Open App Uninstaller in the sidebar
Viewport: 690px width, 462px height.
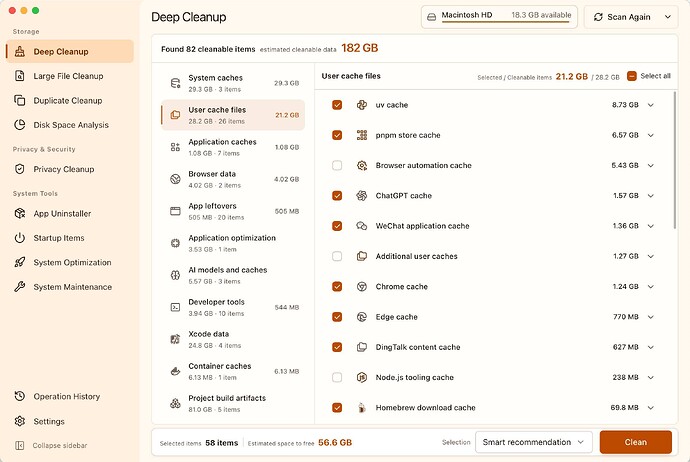[x=70, y=213]
